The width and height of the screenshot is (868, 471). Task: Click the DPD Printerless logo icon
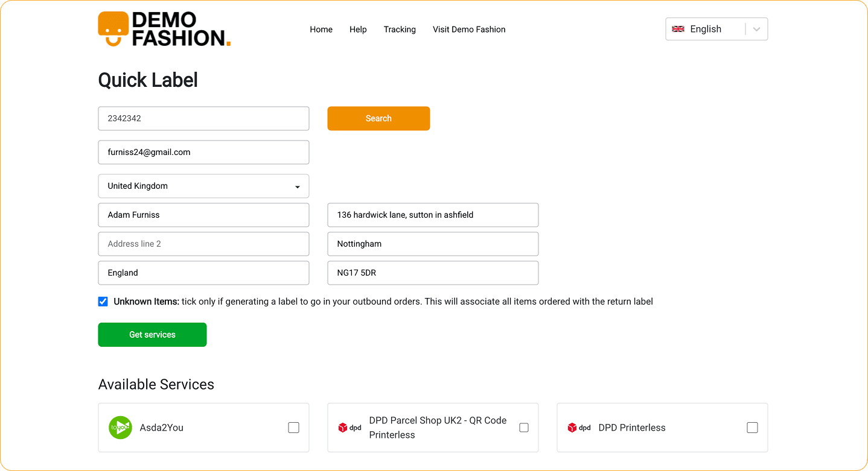click(x=579, y=428)
